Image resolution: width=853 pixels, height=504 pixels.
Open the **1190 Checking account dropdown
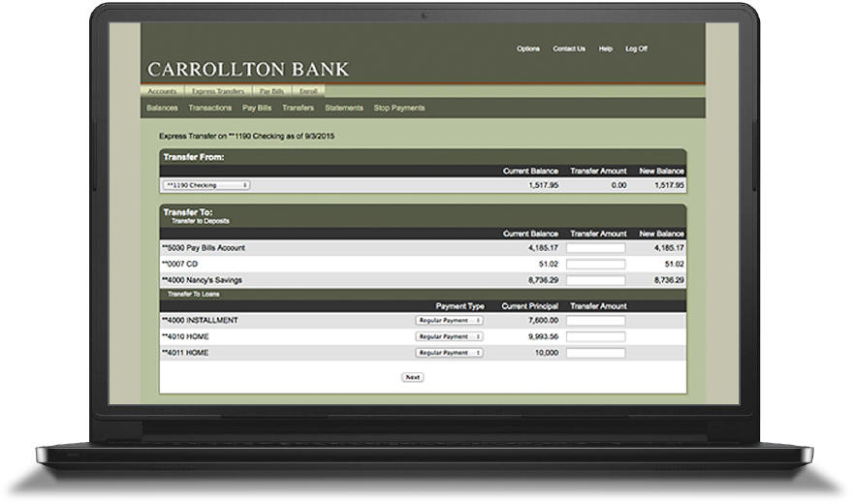pyautogui.click(x=206, y=185)
